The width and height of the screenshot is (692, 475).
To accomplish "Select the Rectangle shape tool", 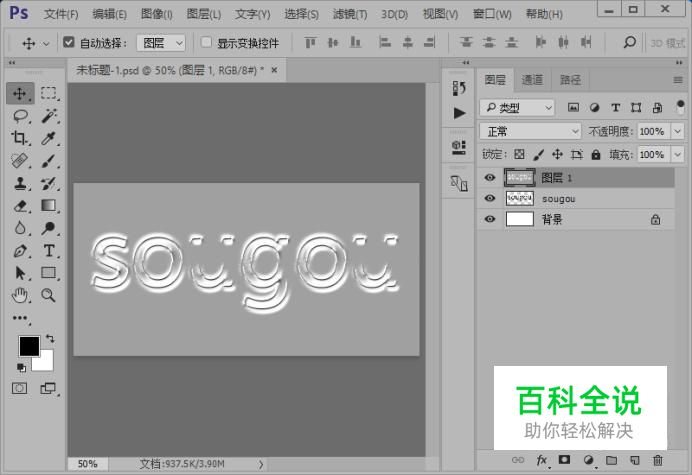I will 49,273.
